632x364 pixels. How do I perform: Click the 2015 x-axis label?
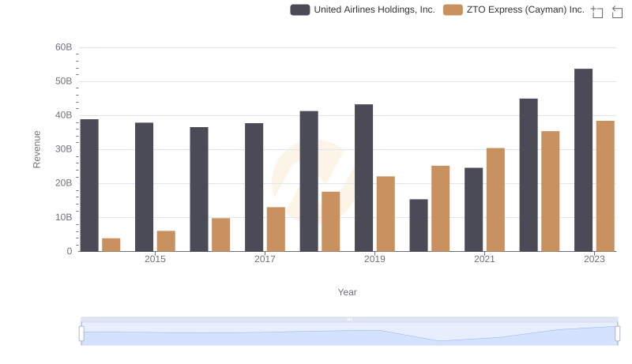pyautogui.click(x=155, y=259)
